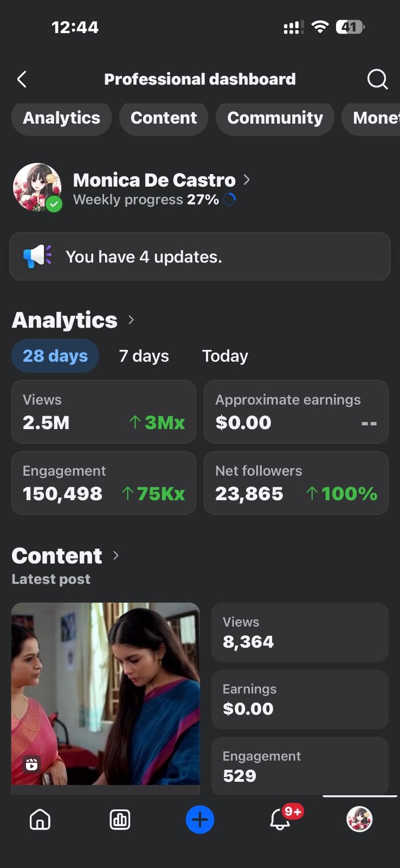400x868 pixels.
Task: Open search with the magnifier icon
Action: coord(377,79)
